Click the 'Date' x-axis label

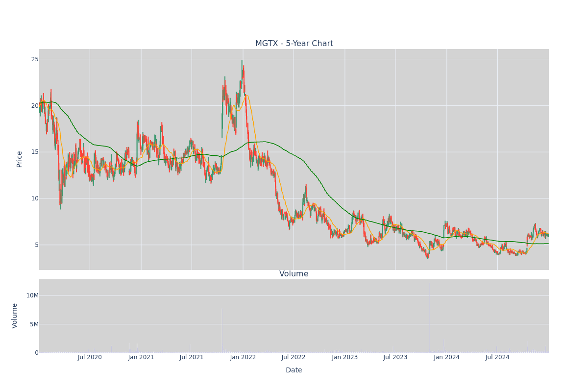coord(294,370)
